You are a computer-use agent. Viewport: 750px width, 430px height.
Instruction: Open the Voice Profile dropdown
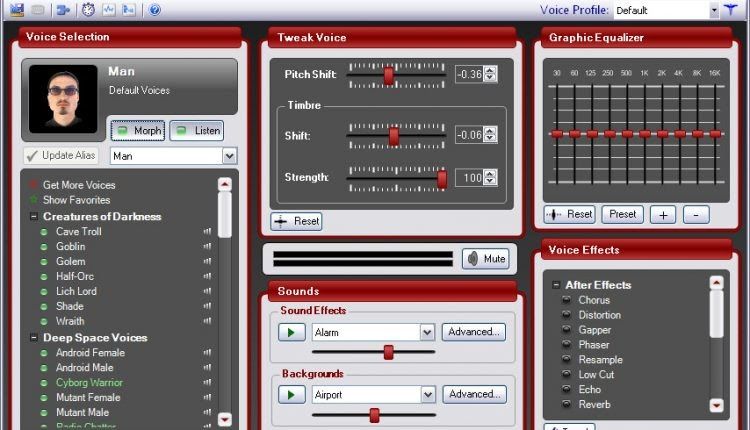click(714, 10)
